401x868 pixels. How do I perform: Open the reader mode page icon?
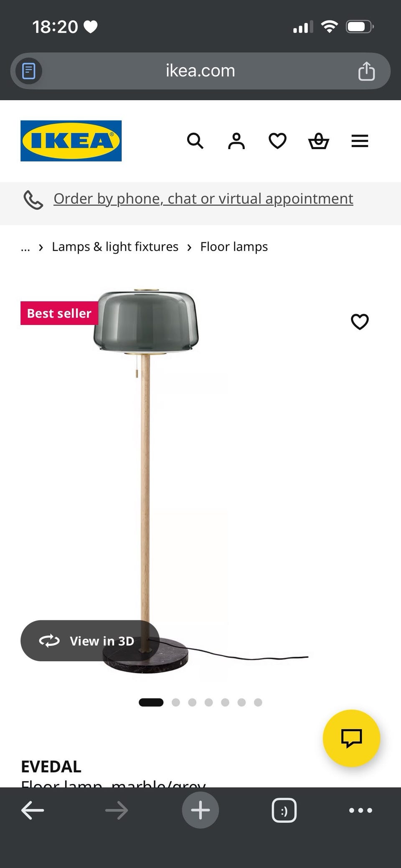[28, 71]
